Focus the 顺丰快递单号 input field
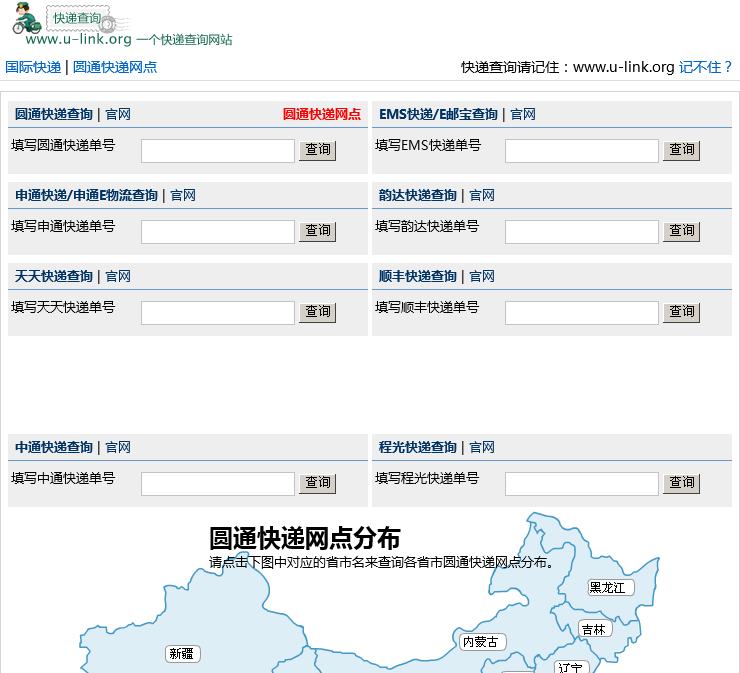Viewport: 740px width, 673px height. click(581, 313)
